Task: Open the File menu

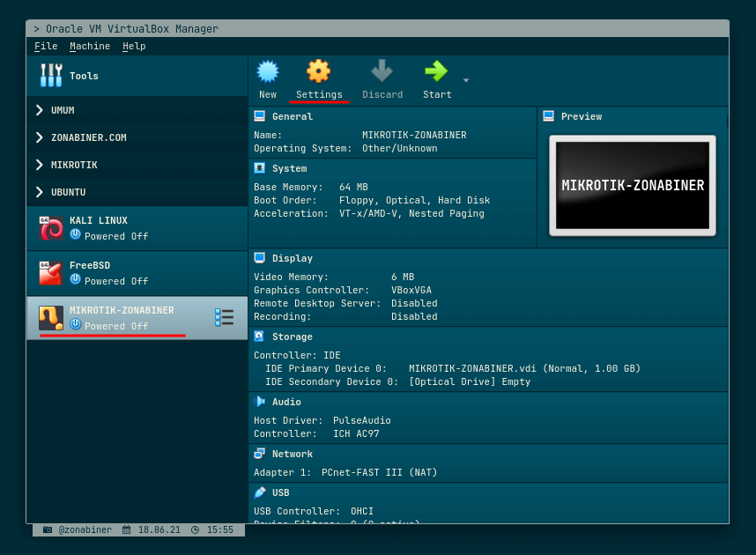Action: (45, 46)
